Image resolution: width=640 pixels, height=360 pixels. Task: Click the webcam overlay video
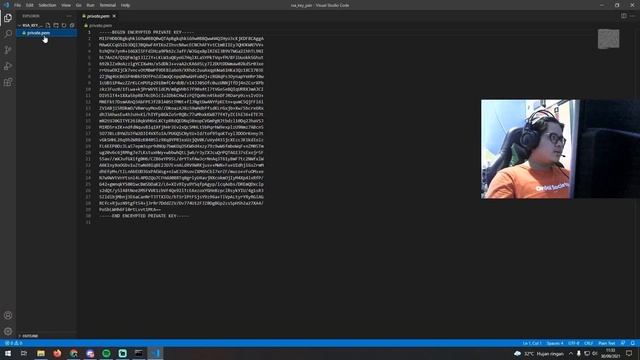coord(560,149)
